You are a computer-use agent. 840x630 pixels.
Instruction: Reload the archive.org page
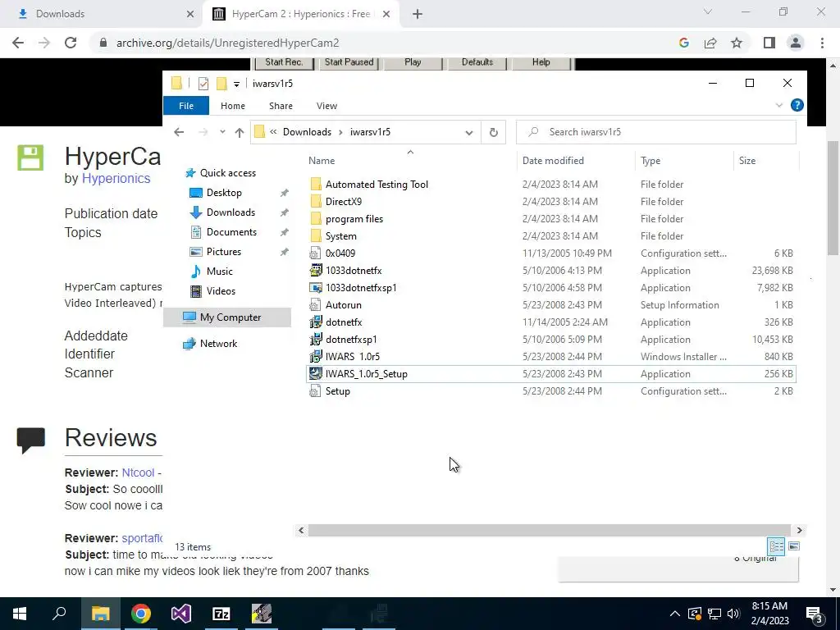71,43
